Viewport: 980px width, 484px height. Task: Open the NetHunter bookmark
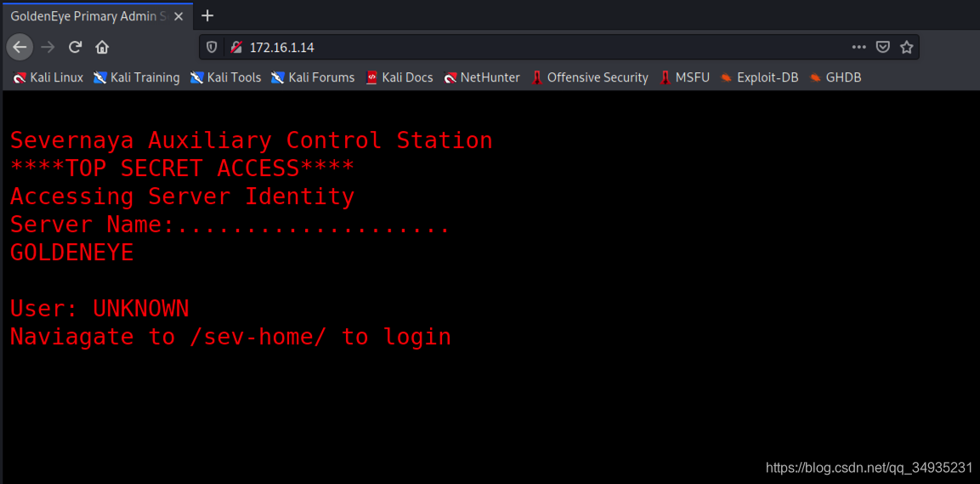482,77
